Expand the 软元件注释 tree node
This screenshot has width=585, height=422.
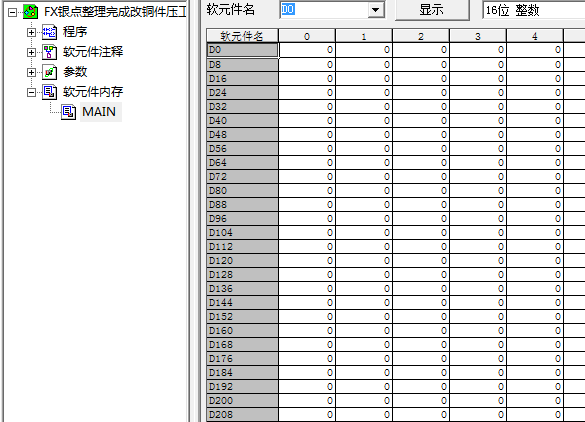[x=32, y=52]
